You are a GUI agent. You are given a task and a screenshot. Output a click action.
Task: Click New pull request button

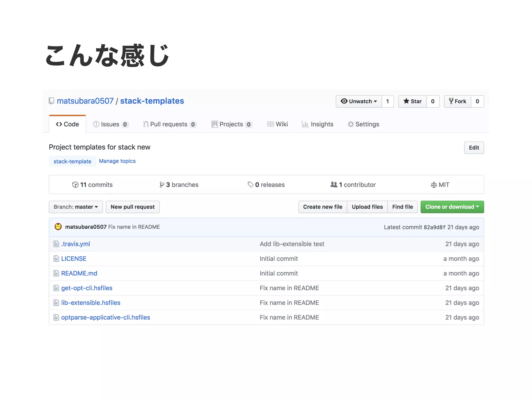132,207
